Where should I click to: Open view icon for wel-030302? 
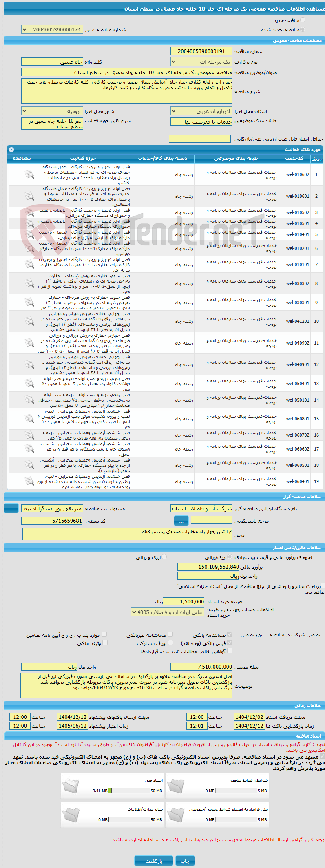[29, 283]
